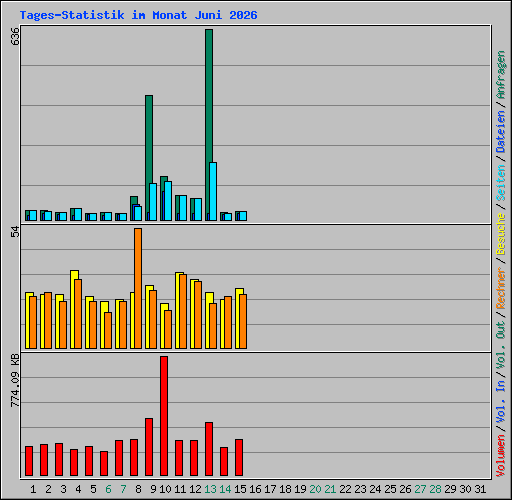The height and width of the screenshot is (500, 512).
Task: Click day label '18' on the x-axis
Action: pyautogui.click(x=285, y=489)
